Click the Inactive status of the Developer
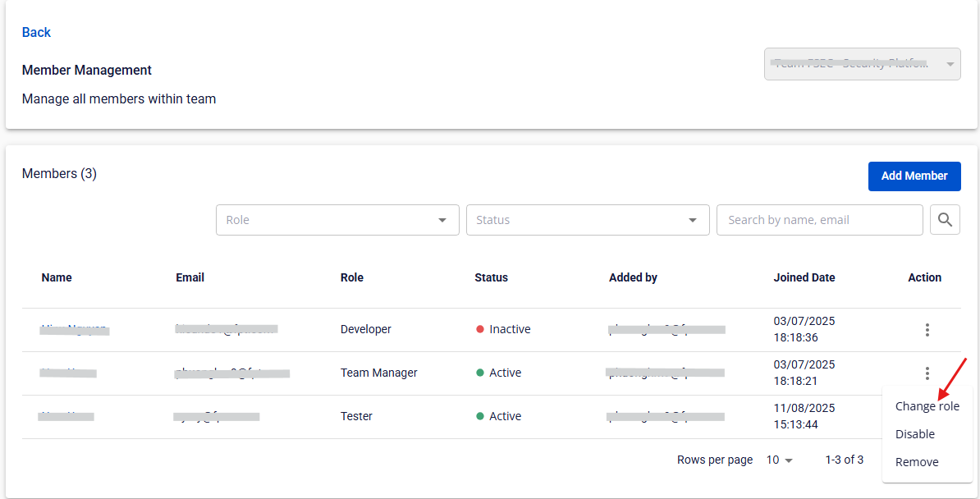The width and height of the screenshot is (980, 499). pos(509,329)
